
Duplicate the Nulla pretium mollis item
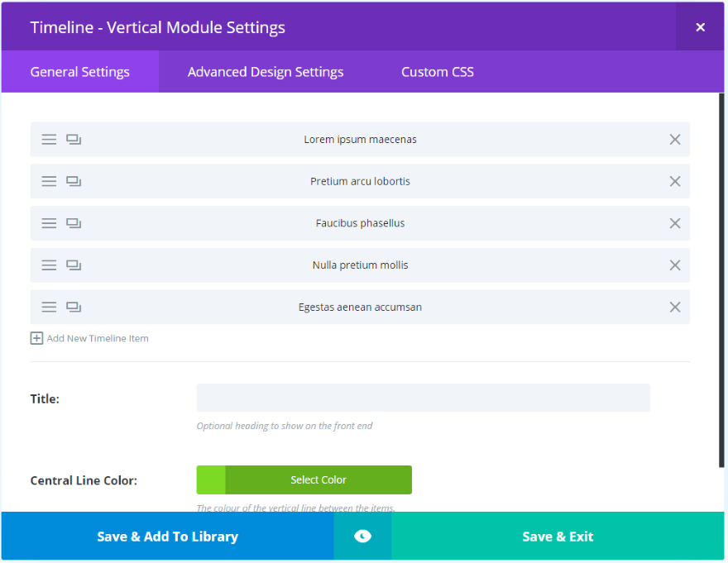[x=74, y=265]
